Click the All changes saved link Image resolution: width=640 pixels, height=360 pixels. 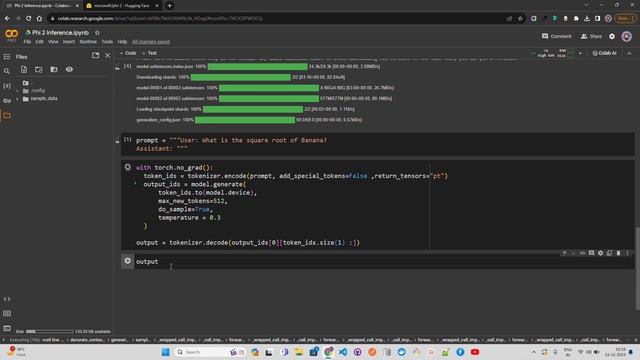tap(151, 42)
